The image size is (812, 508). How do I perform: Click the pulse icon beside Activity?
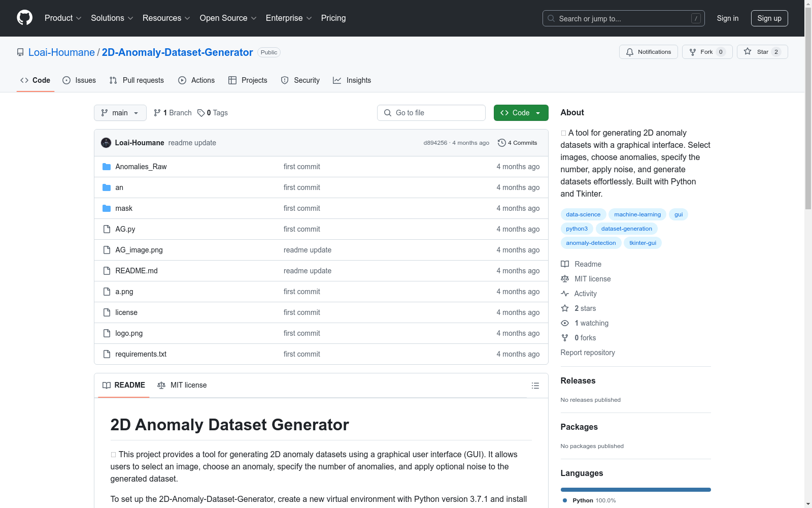coord(565,294)
